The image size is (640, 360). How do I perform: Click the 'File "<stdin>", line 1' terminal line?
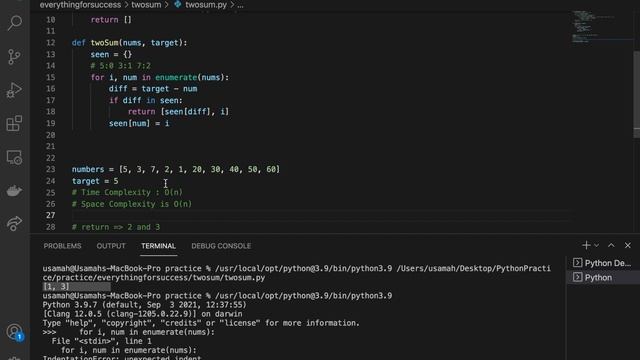tap(101, 341)
